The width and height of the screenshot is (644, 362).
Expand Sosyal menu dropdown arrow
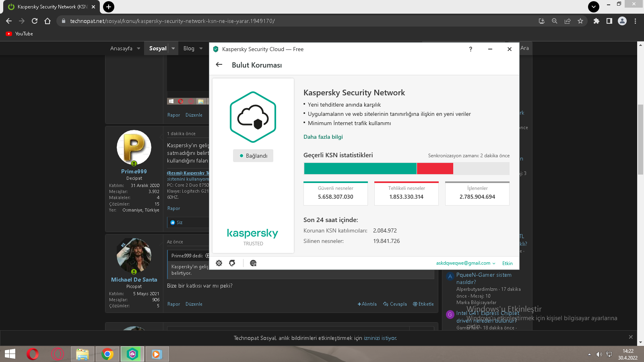173,48
